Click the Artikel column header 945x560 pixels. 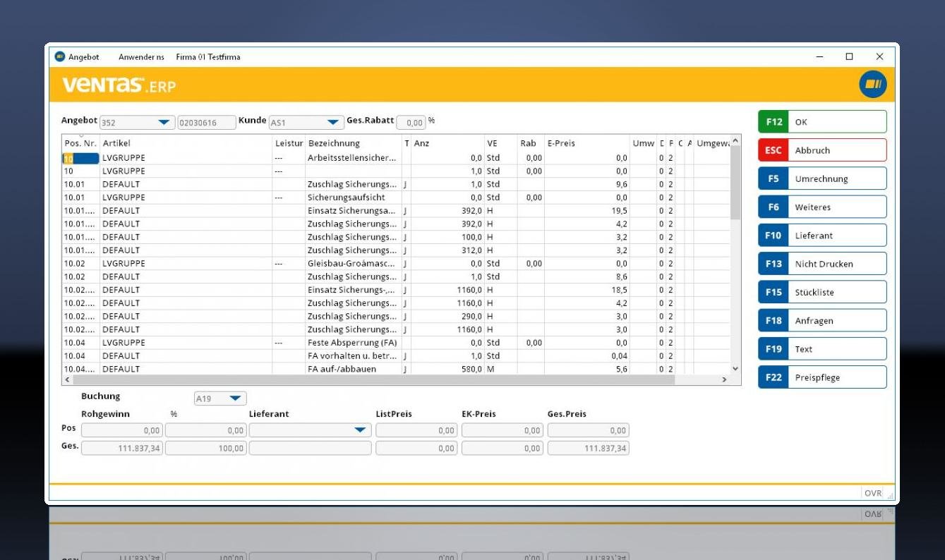pyautogui.click(x=186, y=143)
